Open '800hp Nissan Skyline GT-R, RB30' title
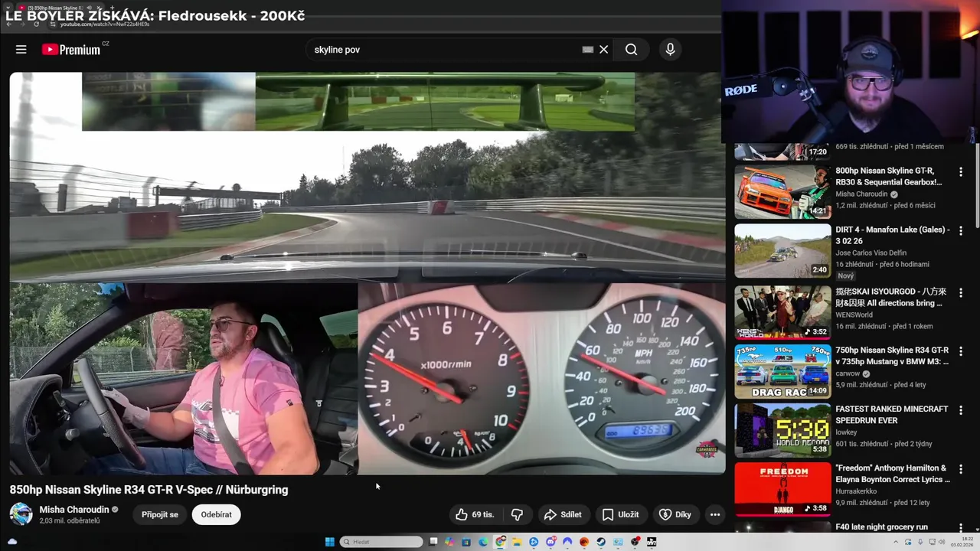This screenshot has height=551, width=980. tap(888, 176)
